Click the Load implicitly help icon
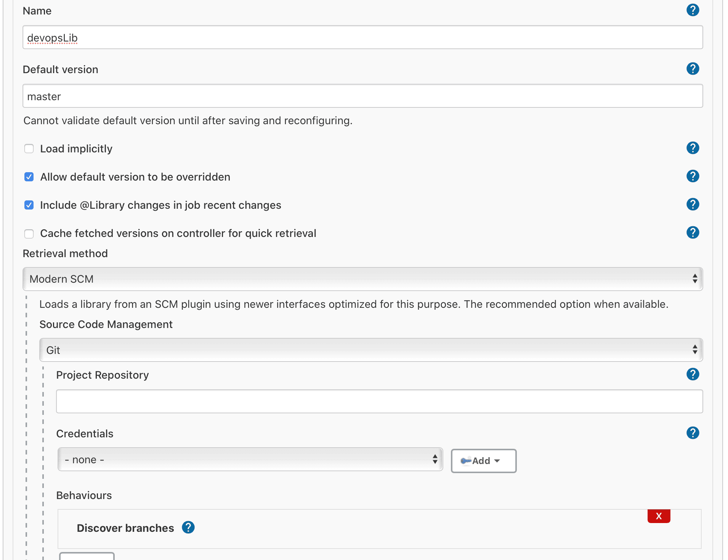728x560 pixels. (x=693, y=148)
